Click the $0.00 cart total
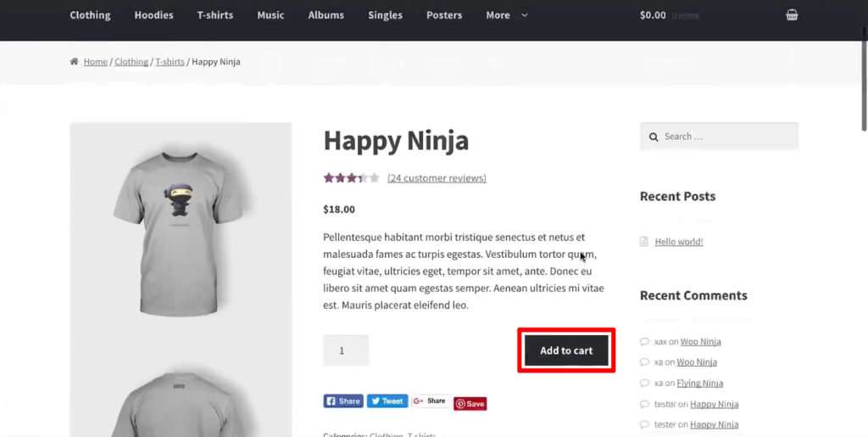This screenshot has width=868, height=437. [x=653, y=15]
